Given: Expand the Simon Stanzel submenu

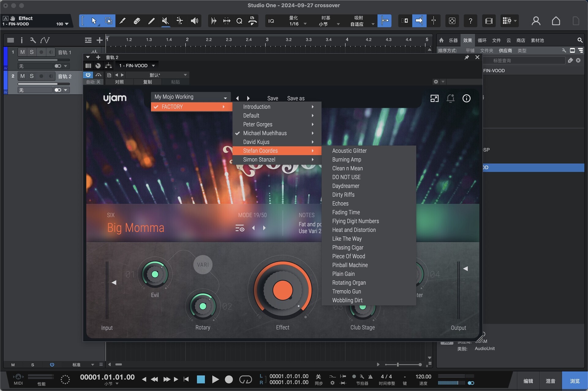Looking at the screenshot, I should click(x=277, y=160).
